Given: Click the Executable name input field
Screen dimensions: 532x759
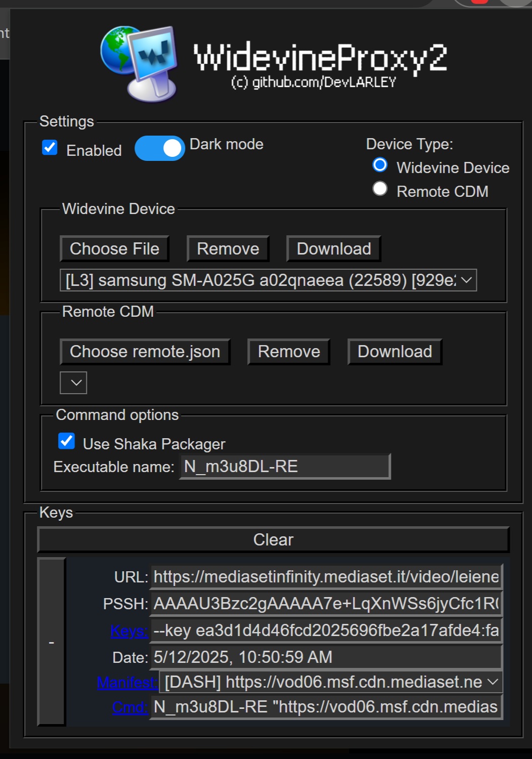Looking at the screenshot, I should click(285, 467).
